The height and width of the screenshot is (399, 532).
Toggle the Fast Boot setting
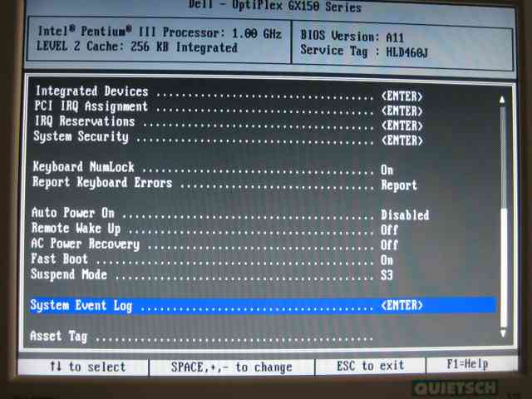coord(387,260)
